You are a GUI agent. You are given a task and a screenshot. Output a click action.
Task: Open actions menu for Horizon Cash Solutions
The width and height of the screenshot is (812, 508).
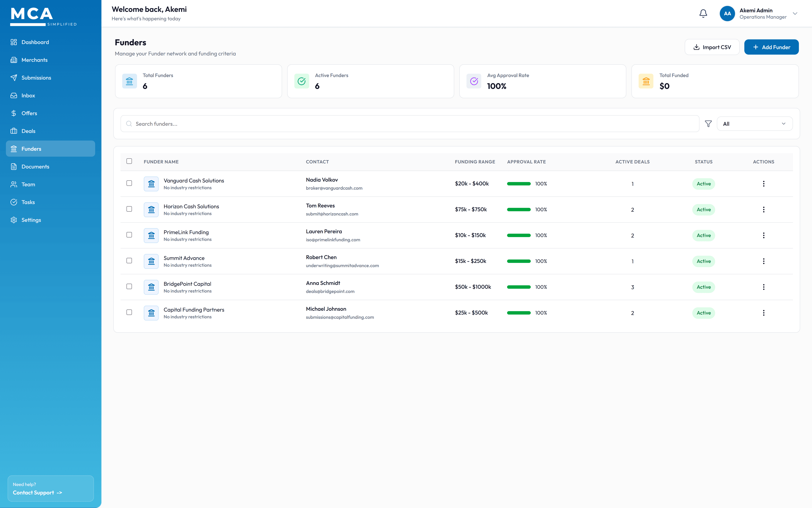point(763,210)
